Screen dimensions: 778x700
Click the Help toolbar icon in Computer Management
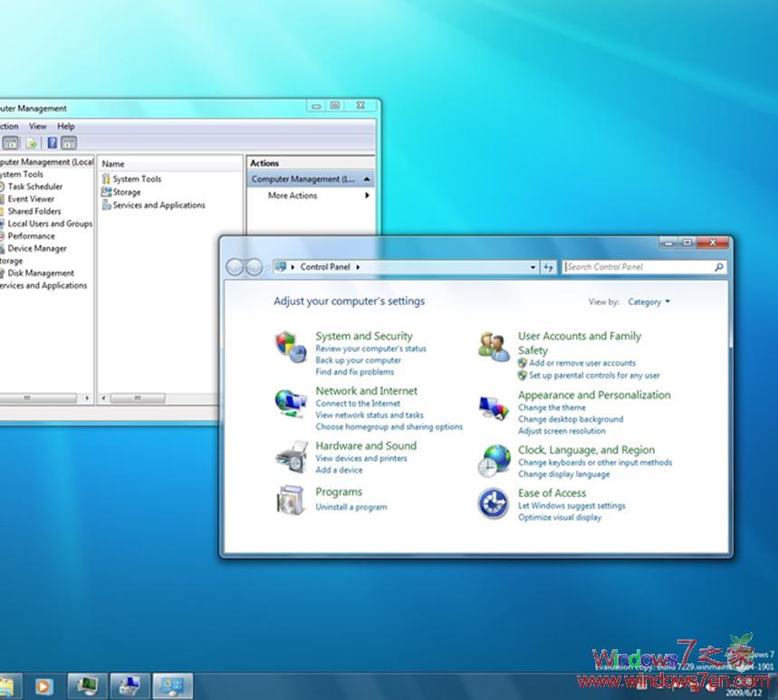point(52,143)
